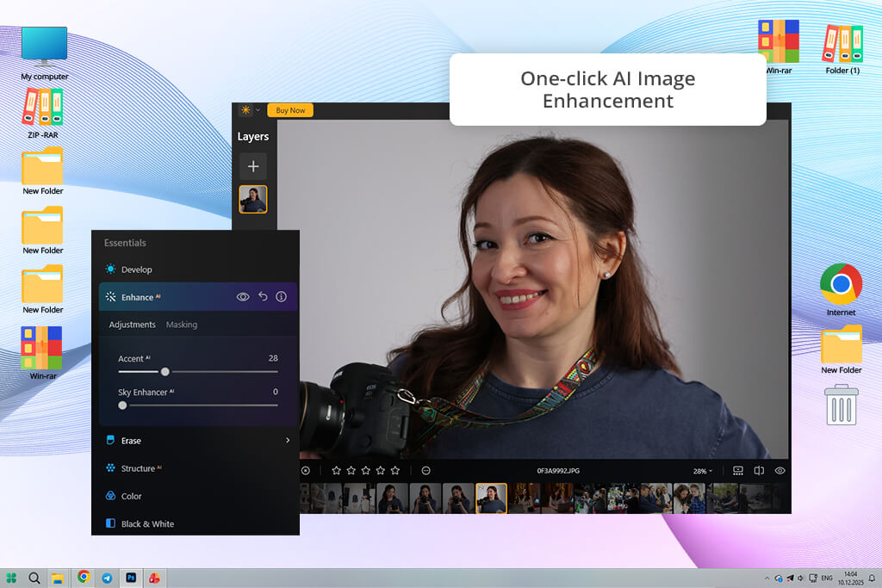Open the ZIP-RAR desktop icon
The image size is (882, 588).
(43, 114)
